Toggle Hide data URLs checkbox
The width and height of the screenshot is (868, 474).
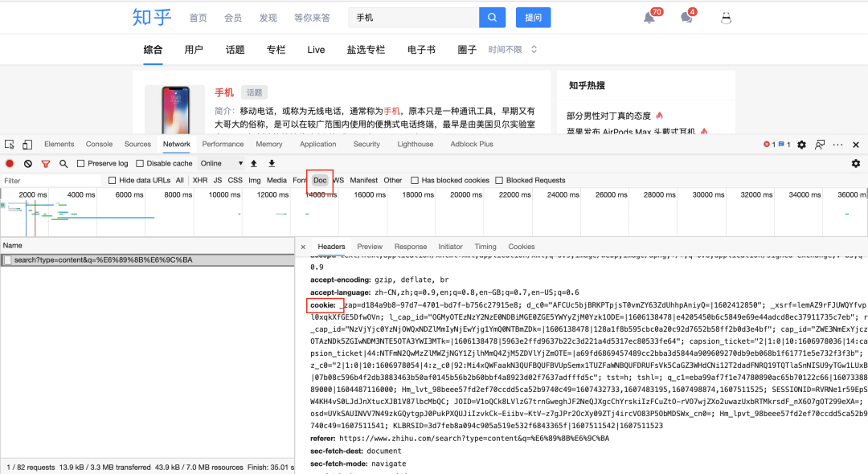(113, 180)
